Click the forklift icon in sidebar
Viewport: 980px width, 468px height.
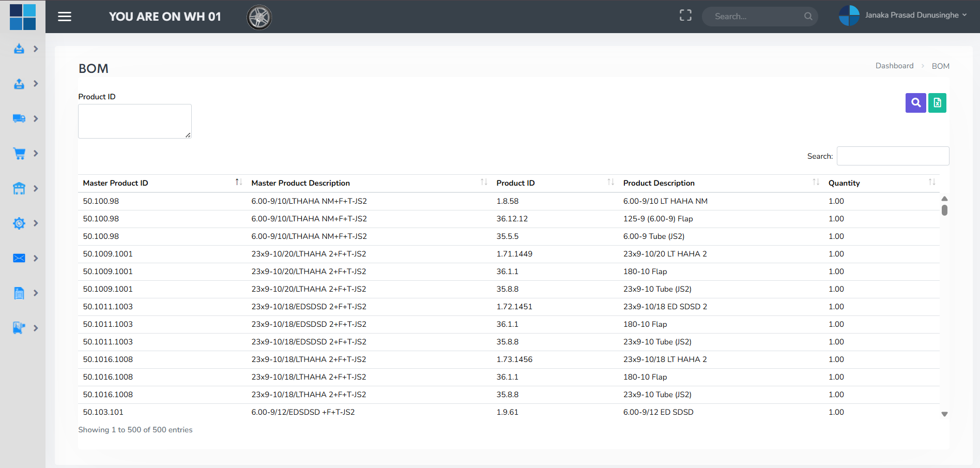click(19, 328)
